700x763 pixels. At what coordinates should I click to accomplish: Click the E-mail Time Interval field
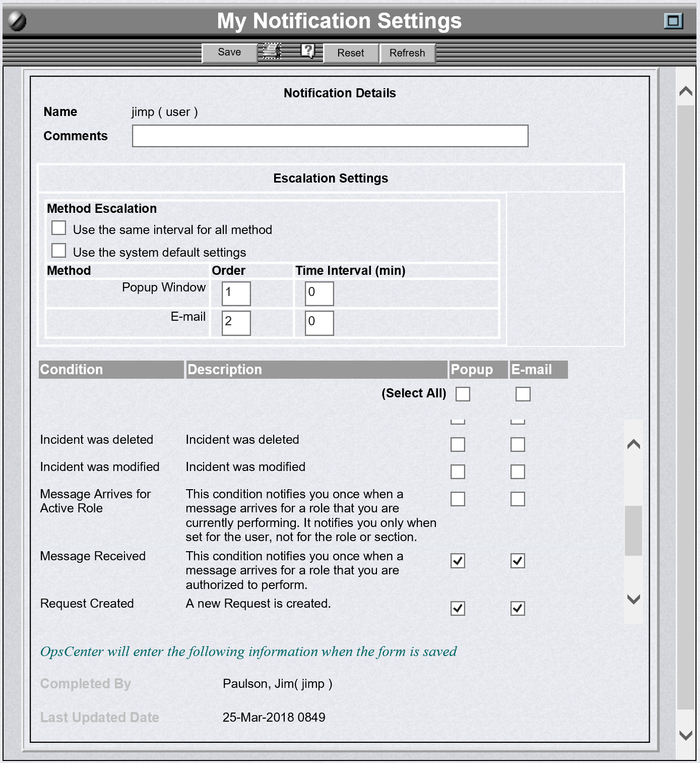[319, 323]
